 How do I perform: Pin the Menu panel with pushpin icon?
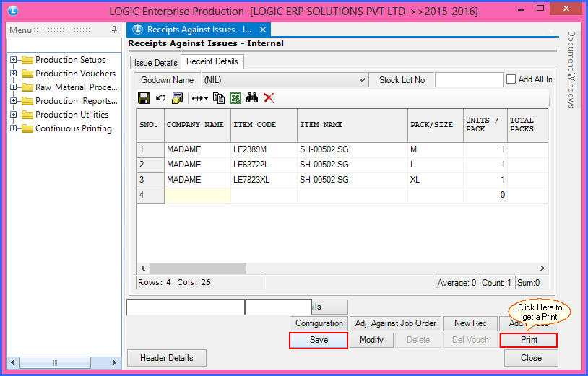point(114,30)
